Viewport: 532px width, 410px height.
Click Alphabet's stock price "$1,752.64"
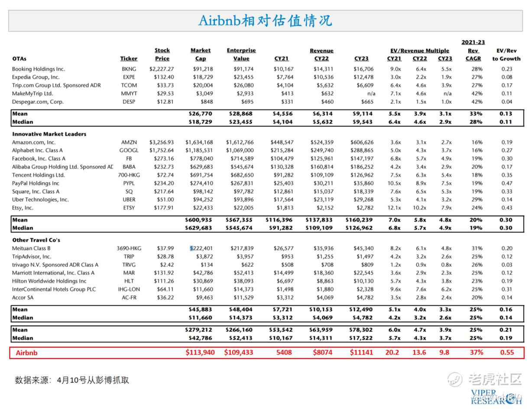pyautogui.click(x=162, y=151)
